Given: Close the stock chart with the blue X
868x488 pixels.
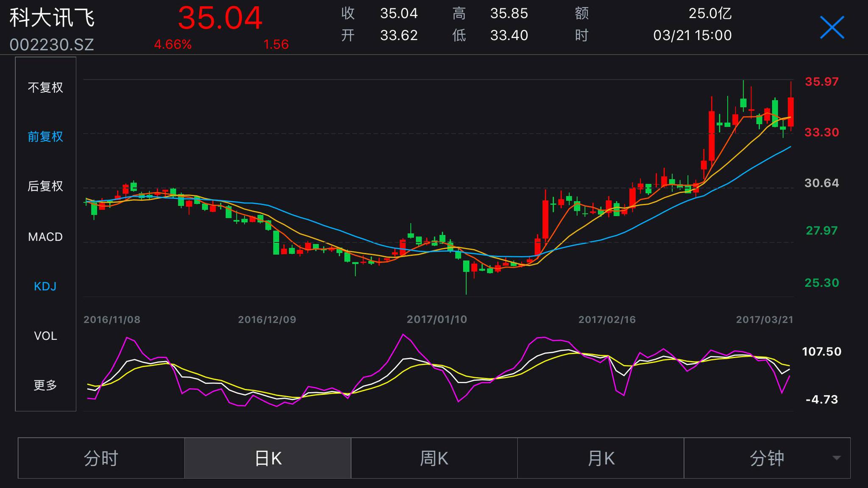Looking at the screenshot, I should [832, 28].
